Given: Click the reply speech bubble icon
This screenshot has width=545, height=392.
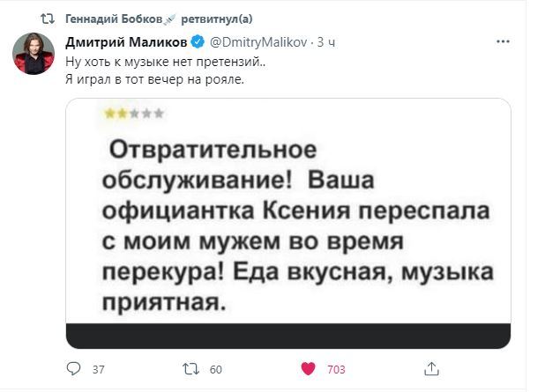Looking at the screenshot, I should (x=75, y=369).
